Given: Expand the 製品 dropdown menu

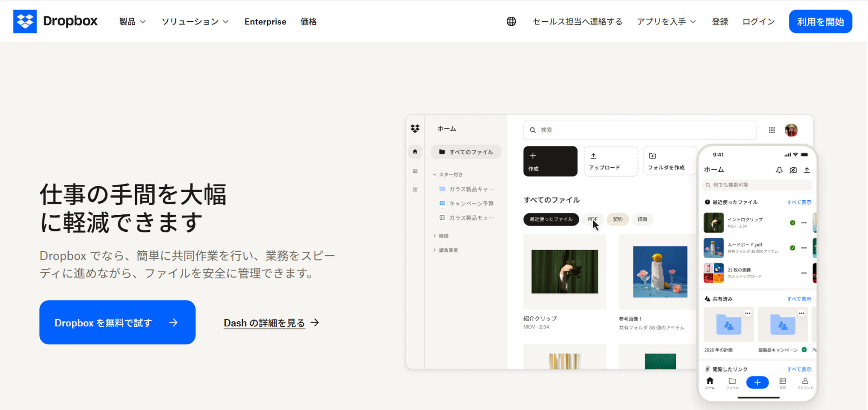Looking at the screenshot, I should coord(132,21).
